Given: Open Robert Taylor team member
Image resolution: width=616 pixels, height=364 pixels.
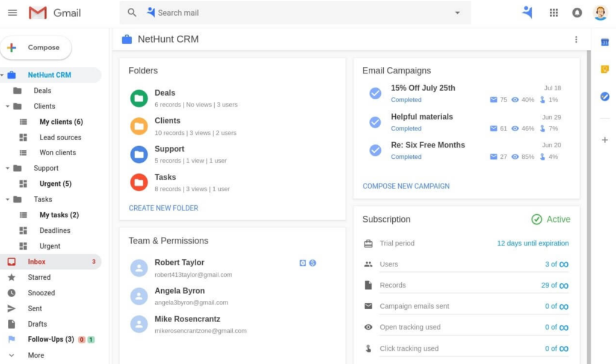Looking at the screenshot, I should coord(179,262).
